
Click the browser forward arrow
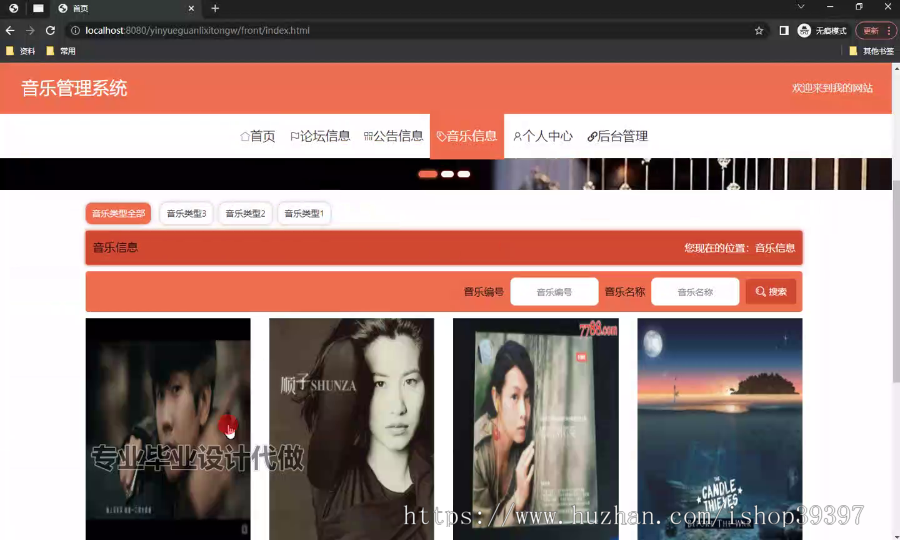click(30, 30)
